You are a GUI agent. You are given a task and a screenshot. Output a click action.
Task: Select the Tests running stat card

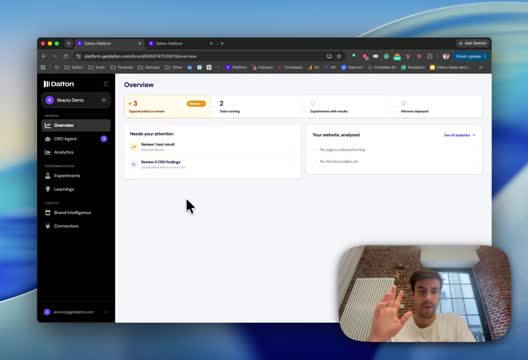[258, 106]
